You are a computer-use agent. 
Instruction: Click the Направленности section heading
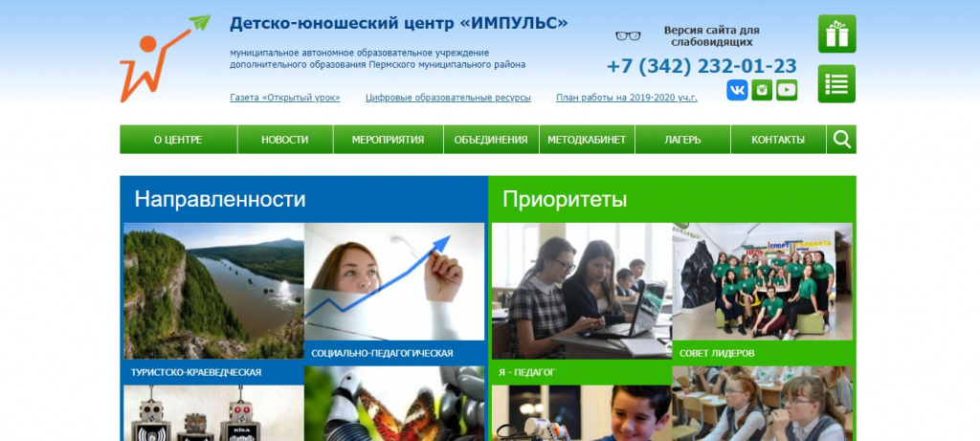pyautogui.click(x=220, y=199)
